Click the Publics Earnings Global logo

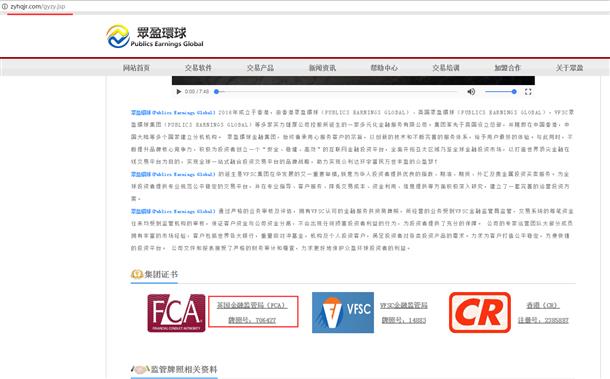click(155, 37)
